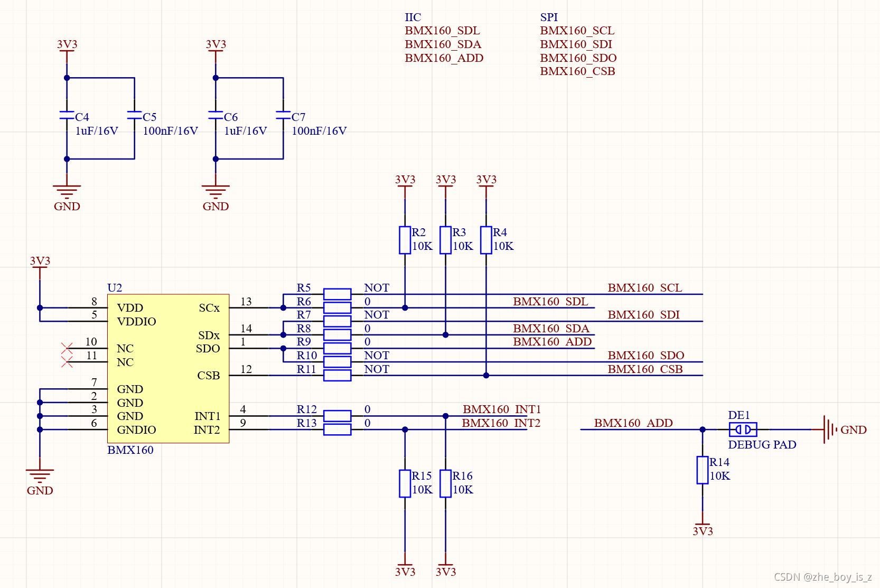Select resistor R3 symbol
This screenshot has height=588, width=880.
coord(445,240)
